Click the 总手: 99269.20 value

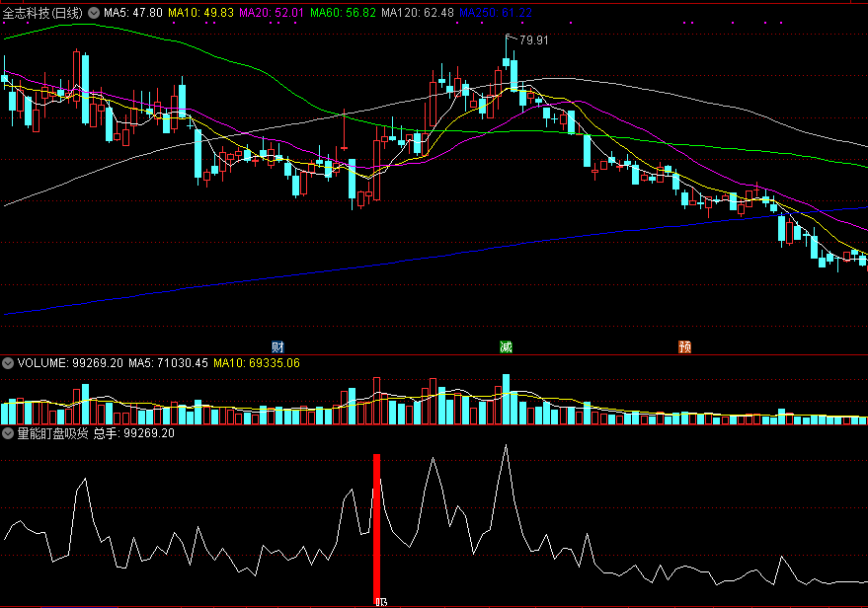(134, 433)
